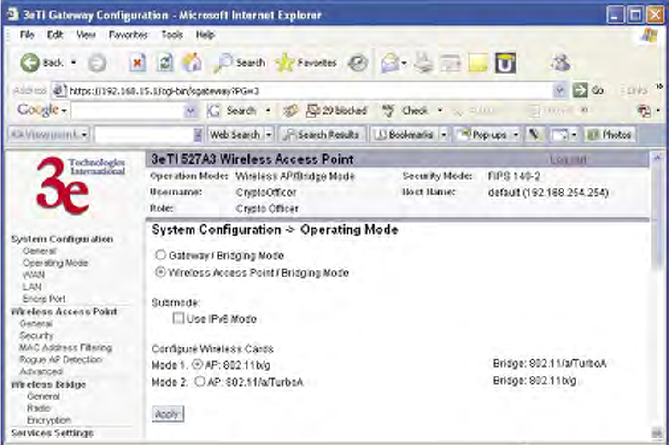Screen dimensions: 669x445
Task: Open the Mail envelope icon
Action: tap(390, 64)
